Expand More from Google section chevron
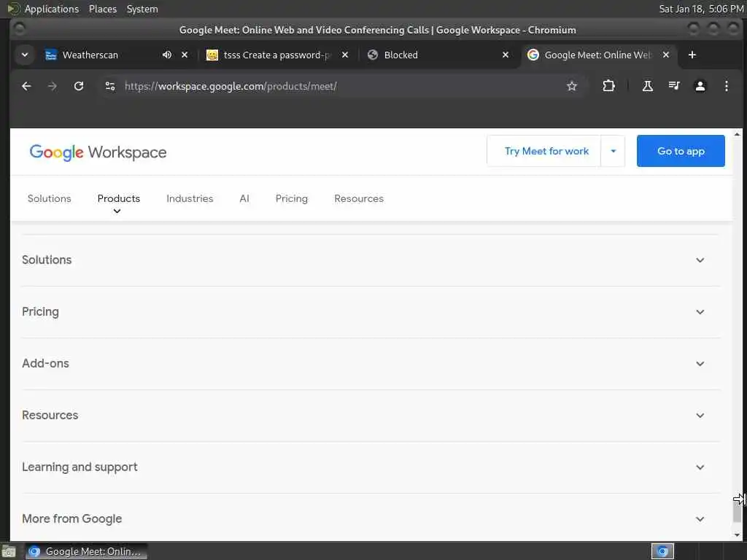Viewport: 747px width, 560px height. (700, 519)
